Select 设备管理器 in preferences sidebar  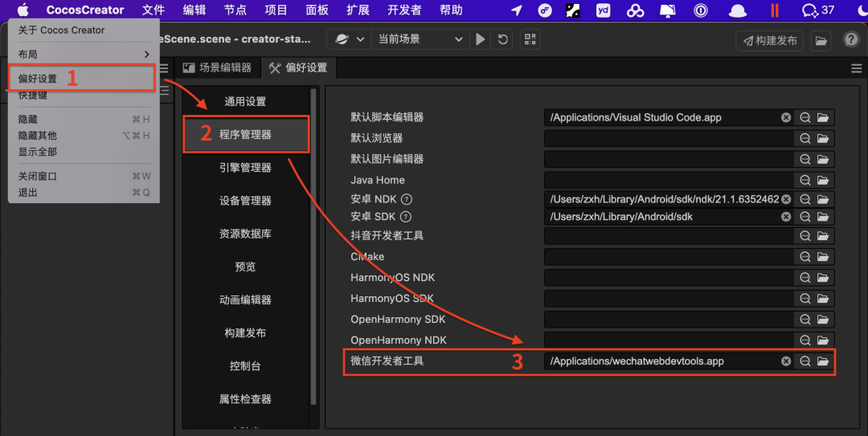pos(245,201)
